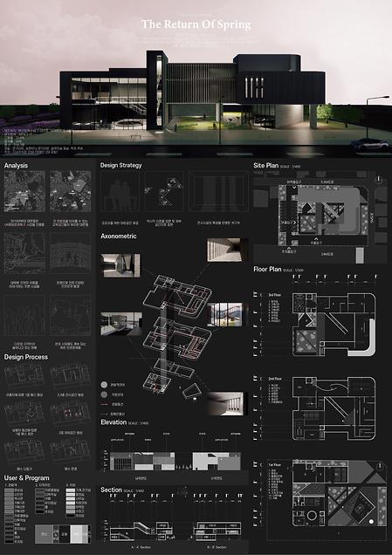392x555 pixels.
Task: Click the Analysis section heading
Action: pyautogui.click(x=16, y=165)
